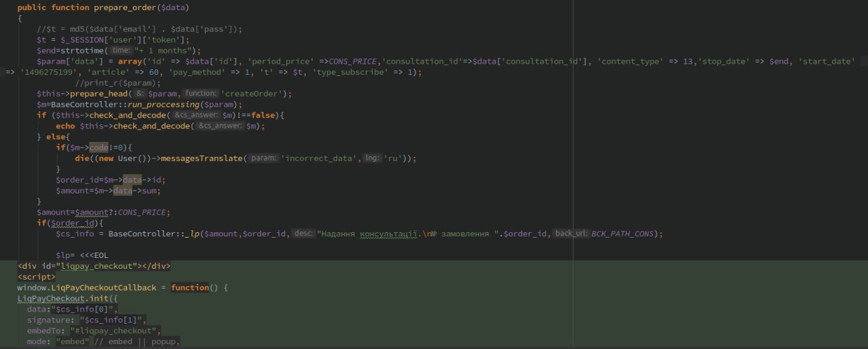Click the $order_id=$m->data->id assignment line
Screen dimensions: 868x349
pos(111,180)
